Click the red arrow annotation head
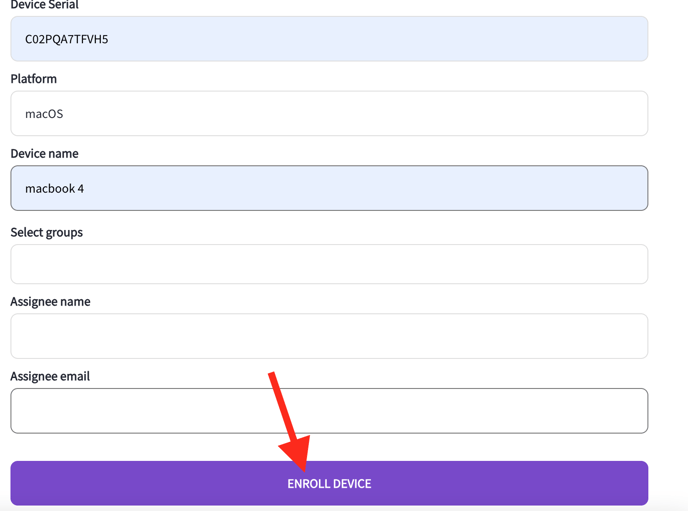This screenshot has height=511, width=688. (297, 453)
